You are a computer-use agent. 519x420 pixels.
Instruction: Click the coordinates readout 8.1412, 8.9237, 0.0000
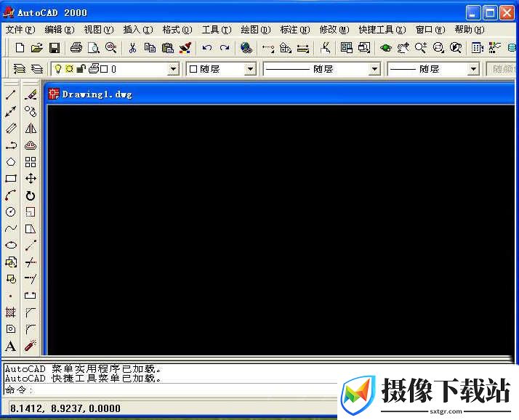coord(65,408)
